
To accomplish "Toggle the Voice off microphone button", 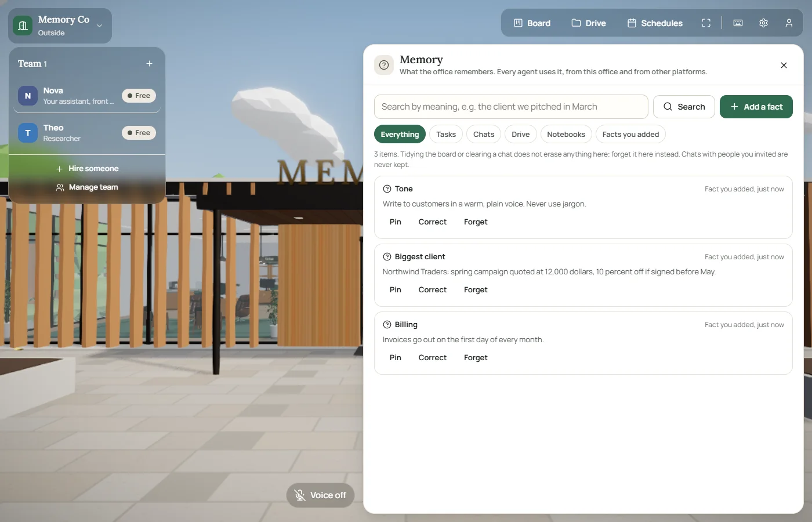I will (x=320, y=495).
